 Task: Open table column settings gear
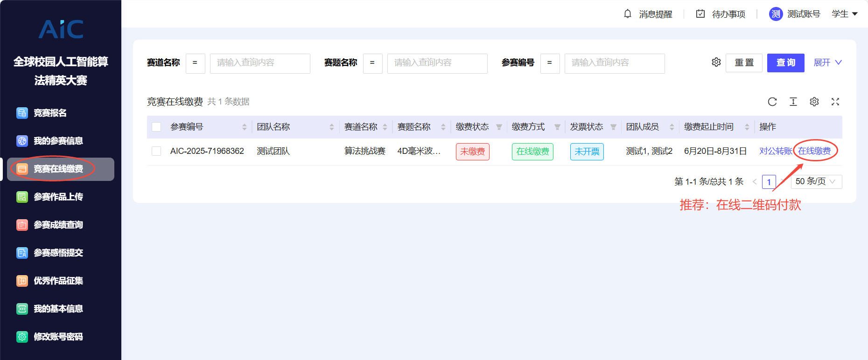pos(814,102)
